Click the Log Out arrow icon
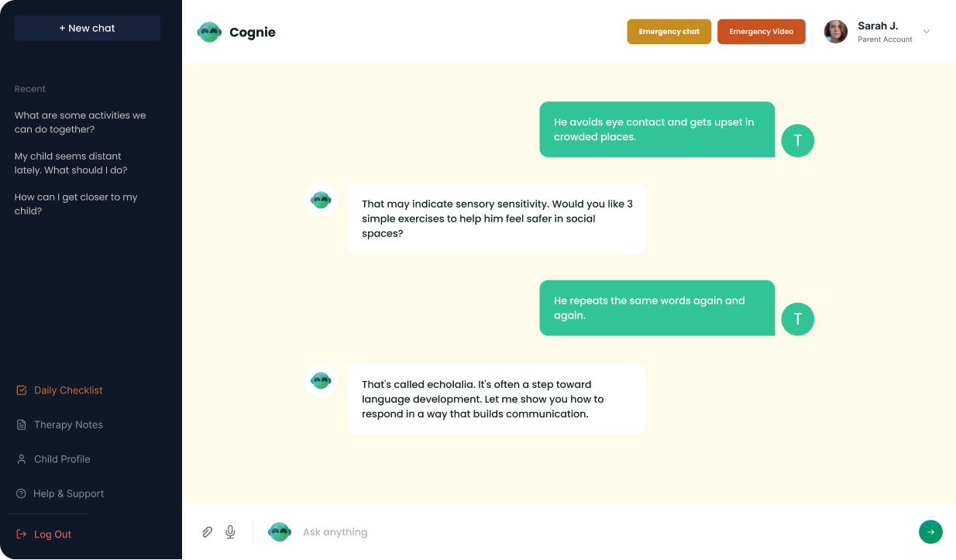Viewport: 956px width, 560px height. pos(21,534)
